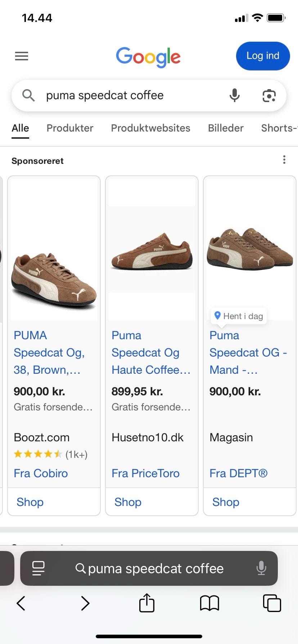Viewport: 298px width, 644px height.
Task: Open Safari bookmarks book icon
Action: click(209, 603)
